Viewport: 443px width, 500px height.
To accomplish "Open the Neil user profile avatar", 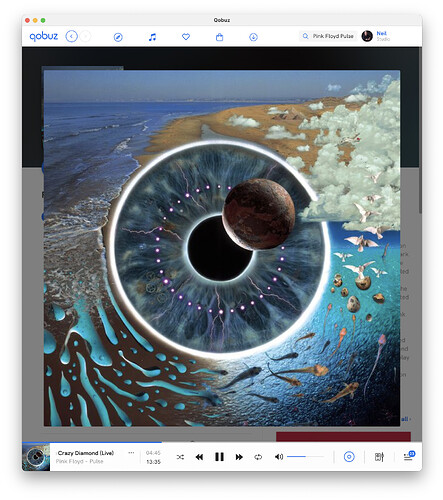I will [367, 36].
